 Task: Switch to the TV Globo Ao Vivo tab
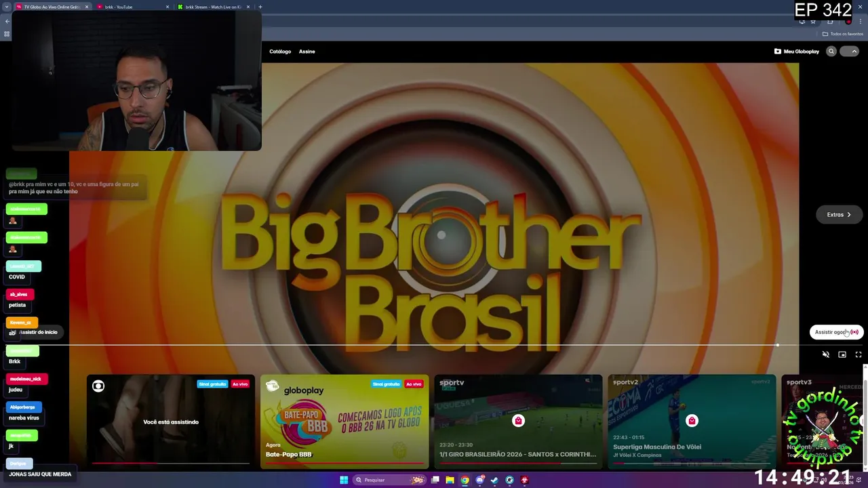point(52,7)
